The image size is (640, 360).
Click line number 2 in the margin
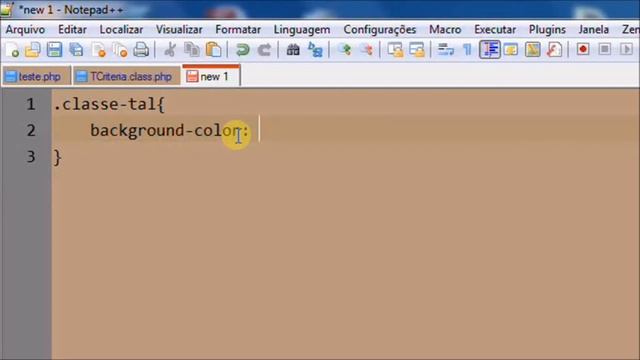pyautogui.click(x=31, y=130)
